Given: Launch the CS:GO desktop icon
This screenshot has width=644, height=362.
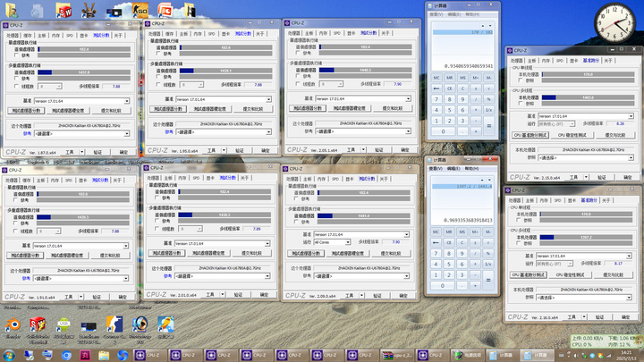Looking at the screenshot, I should [140, 11].
